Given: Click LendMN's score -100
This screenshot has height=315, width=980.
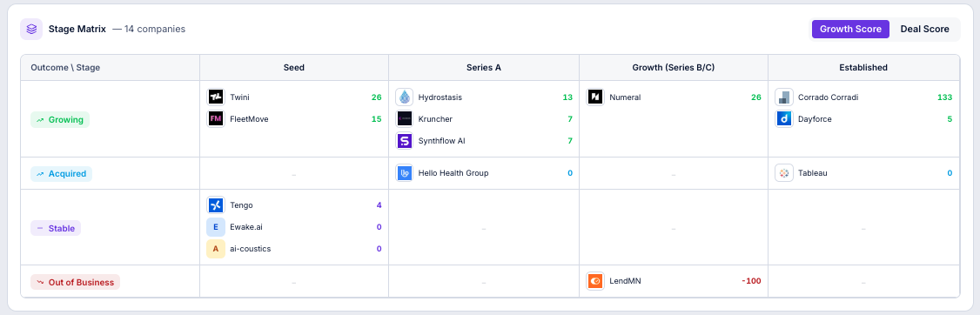Looking at the screenshot, I should [751, 281].
